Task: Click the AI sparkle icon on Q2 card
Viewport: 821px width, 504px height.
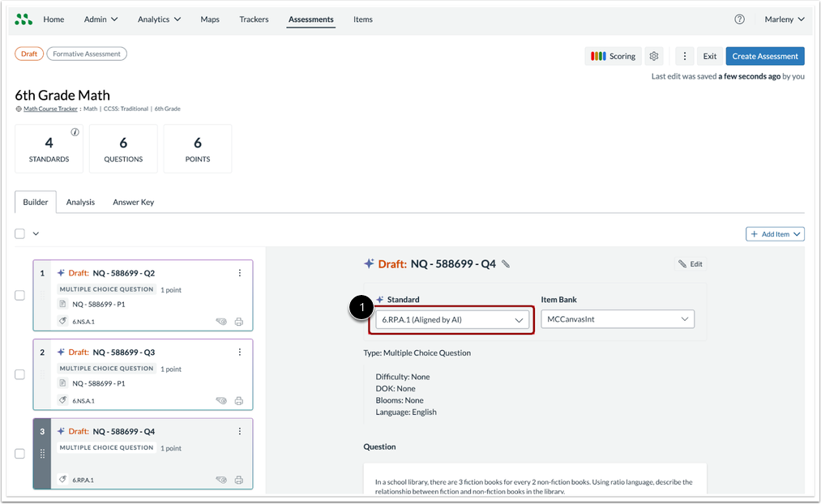Action: pyautogui.click(x=62, y=273)
